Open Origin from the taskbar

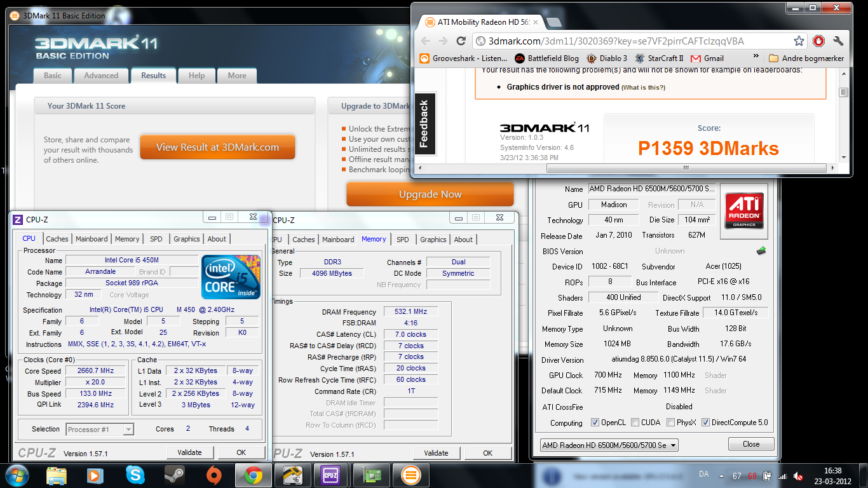coord(214,475)
